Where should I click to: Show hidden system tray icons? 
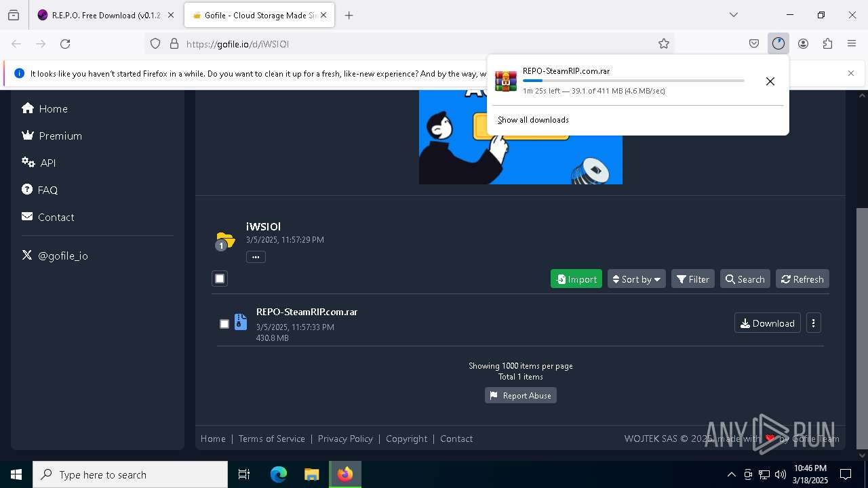pos(731,474)
